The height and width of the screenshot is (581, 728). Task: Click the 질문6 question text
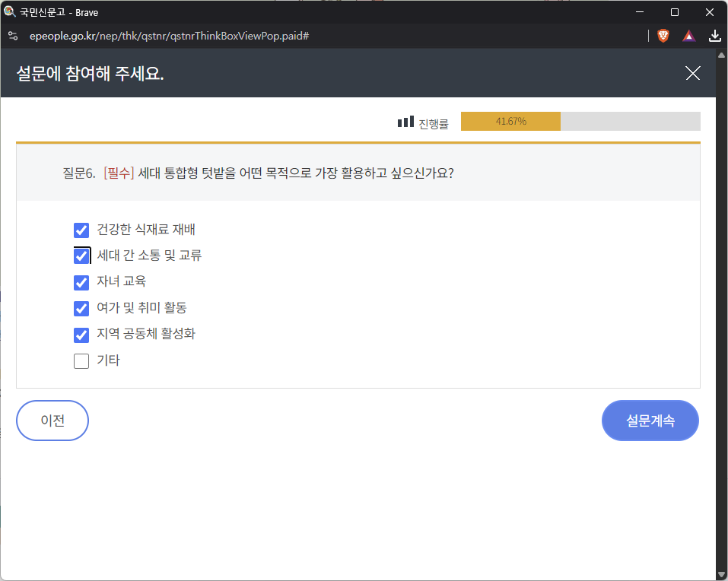pyautogui.click(x=258, y=173)
